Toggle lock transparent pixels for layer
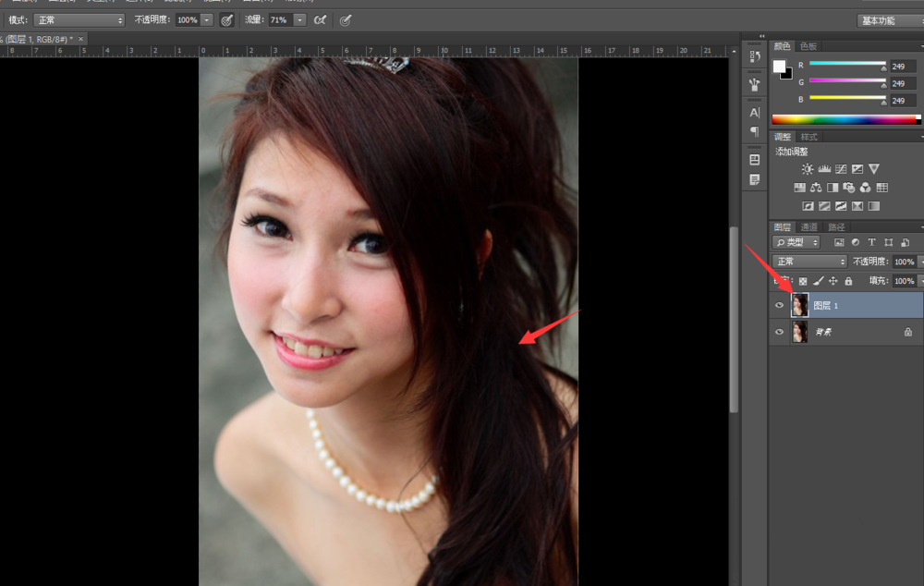The image size is (924, 586). (x=802, y=281)
